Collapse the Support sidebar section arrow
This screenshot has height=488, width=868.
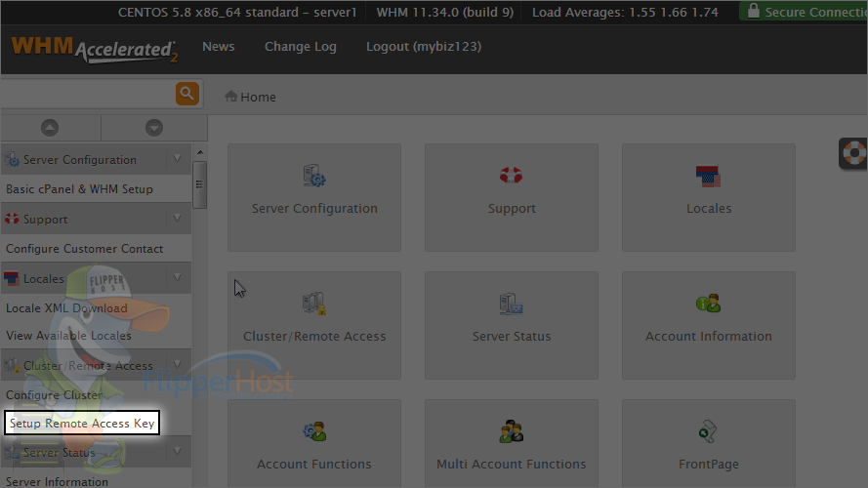click(177, 218)
